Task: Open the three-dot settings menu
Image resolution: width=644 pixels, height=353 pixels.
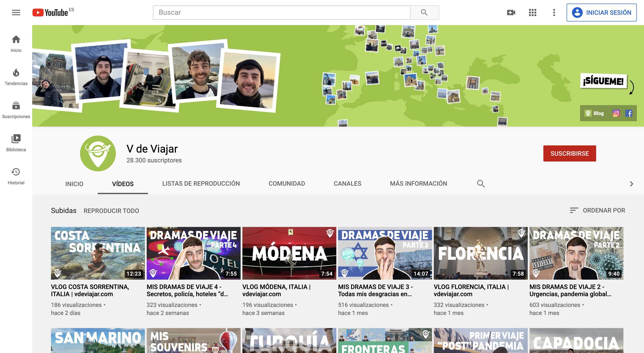Action: pos(554,13)
